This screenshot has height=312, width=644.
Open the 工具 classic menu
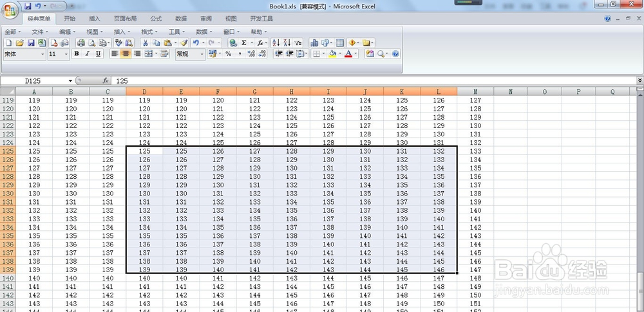(x=176, y=32)
